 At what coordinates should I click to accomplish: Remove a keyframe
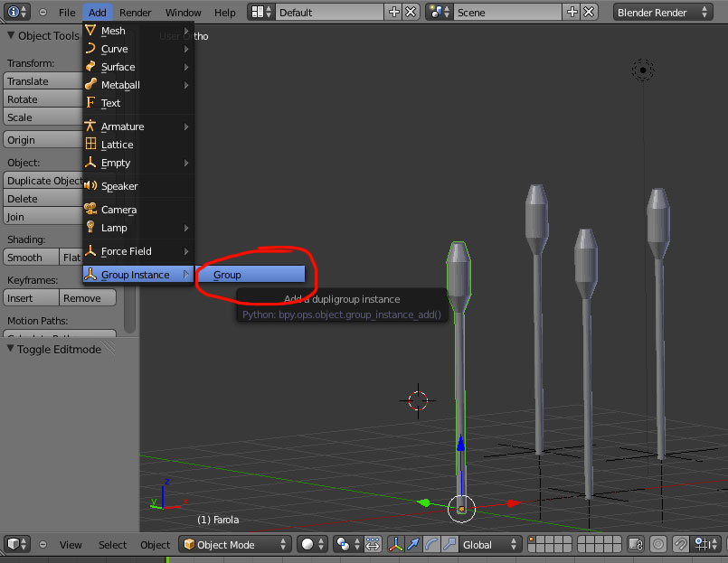click(88, 298)
